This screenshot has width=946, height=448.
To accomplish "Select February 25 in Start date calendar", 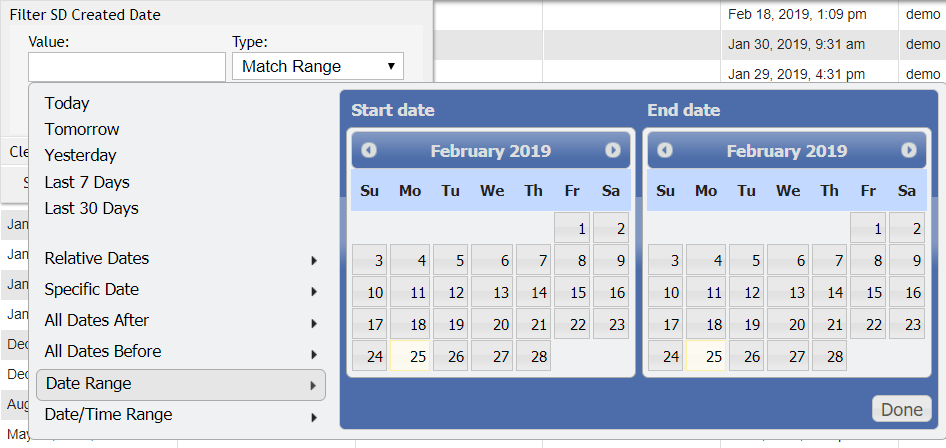I will 410,356.
